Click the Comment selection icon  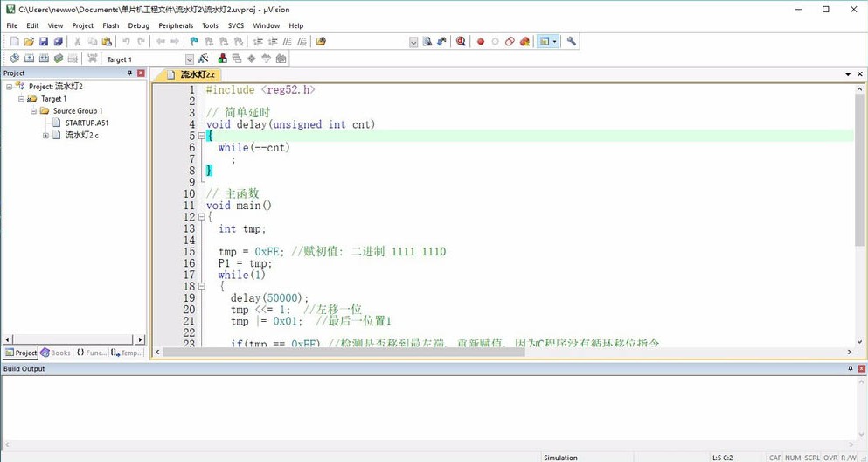[x=287, y=41]
